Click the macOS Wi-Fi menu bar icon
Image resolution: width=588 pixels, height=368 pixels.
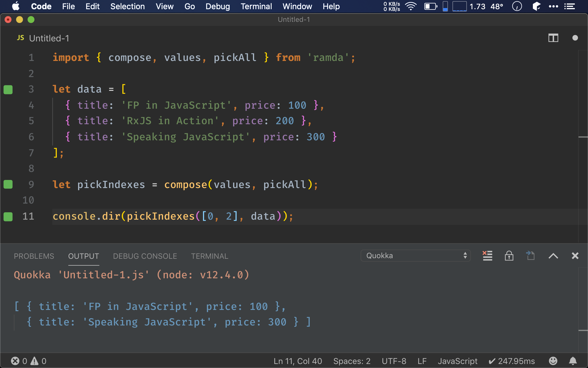[x=410, y=6]
